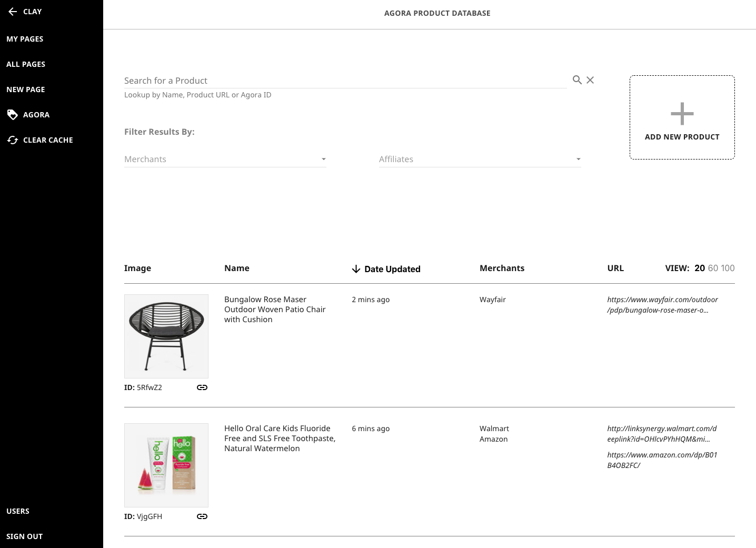Expand the Merchants dropdown arrow

[x=323, y=159]
